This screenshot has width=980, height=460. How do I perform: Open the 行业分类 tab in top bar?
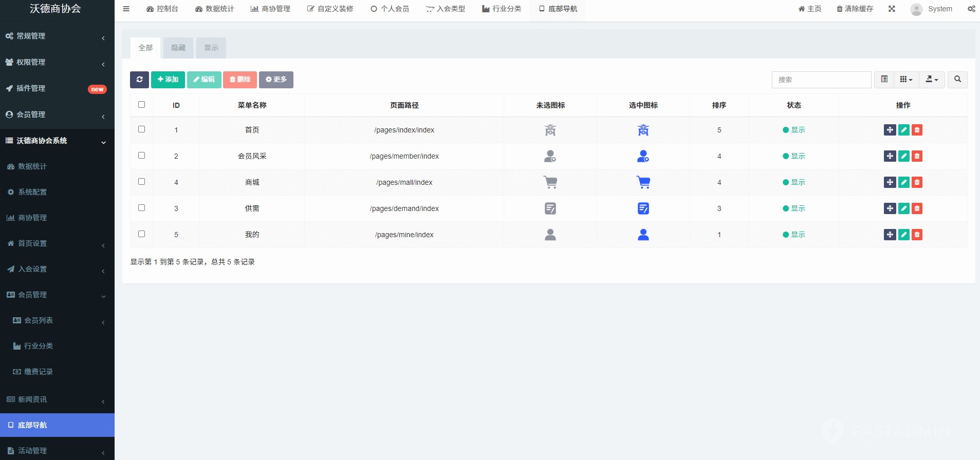click(x=502, y=9)
